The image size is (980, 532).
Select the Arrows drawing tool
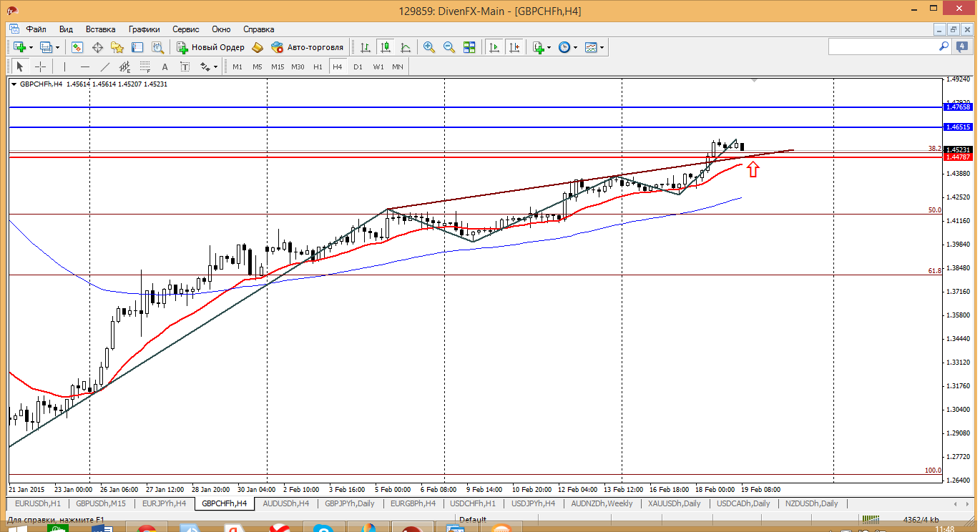(x=205, y=66)
